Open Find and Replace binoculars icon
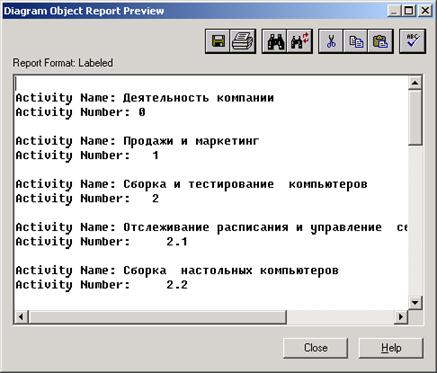 [300, 41]
